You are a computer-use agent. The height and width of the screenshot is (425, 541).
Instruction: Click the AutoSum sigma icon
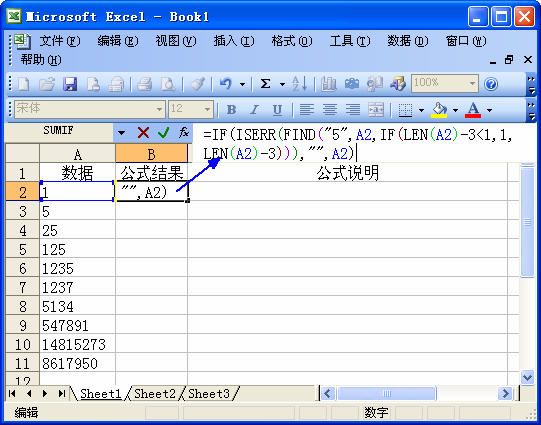(265, 84)
